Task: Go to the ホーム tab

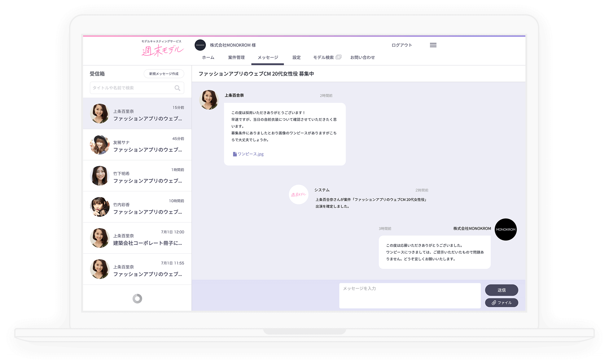Action: pyautogui.click(x=208, y=58)
